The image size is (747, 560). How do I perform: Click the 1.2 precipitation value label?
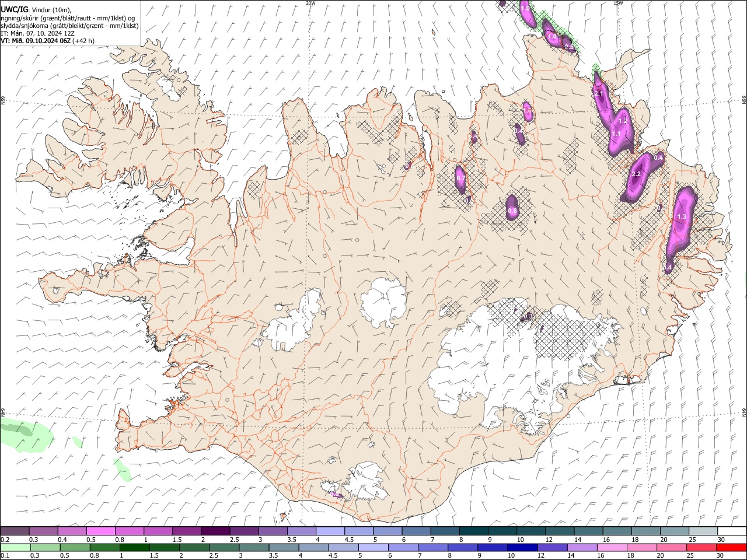click(622, 121)
